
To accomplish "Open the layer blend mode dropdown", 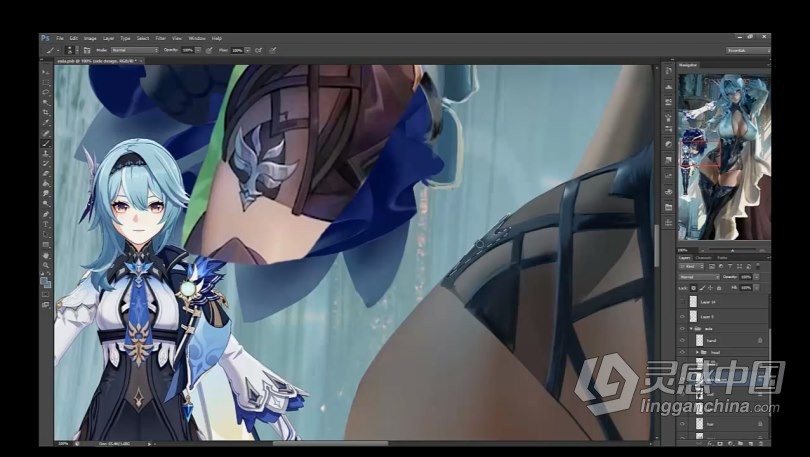I will click(699, 277).
